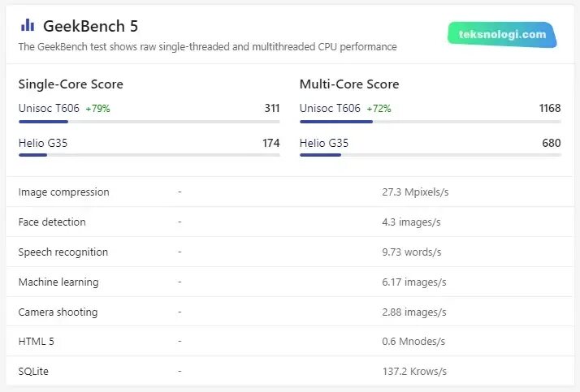This screenshot has height=392, width=580.
Task: Select Helio G35 under Multi-Core Score
Action: [323, 143]
